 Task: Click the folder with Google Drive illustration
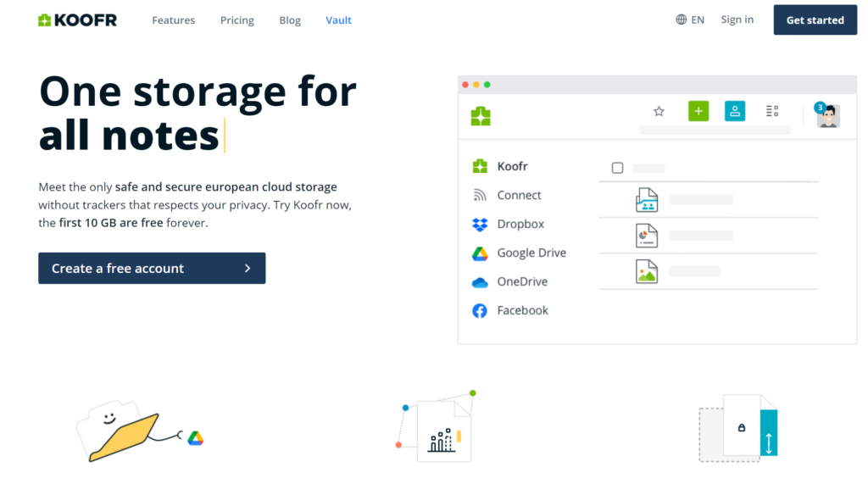click(140, 431)
